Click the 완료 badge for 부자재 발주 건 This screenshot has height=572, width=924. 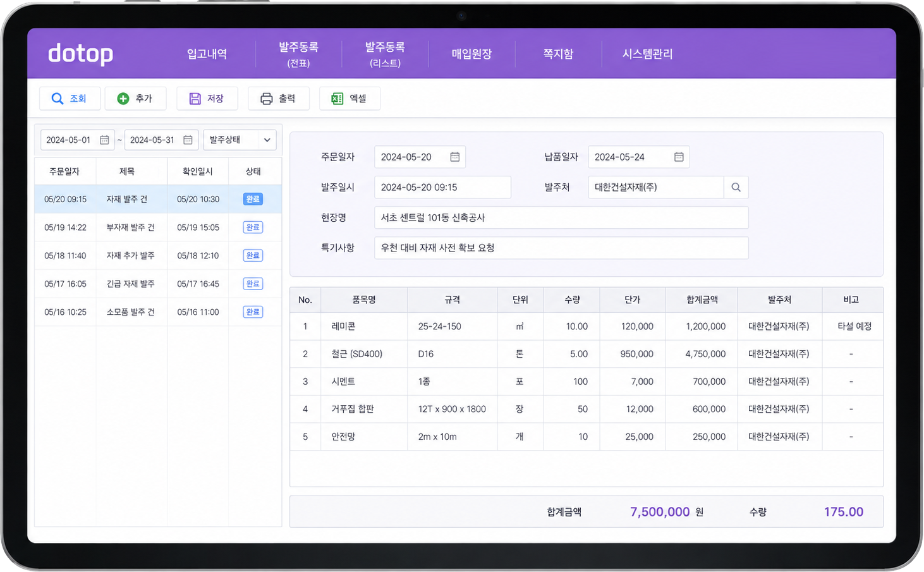[253, 228]
